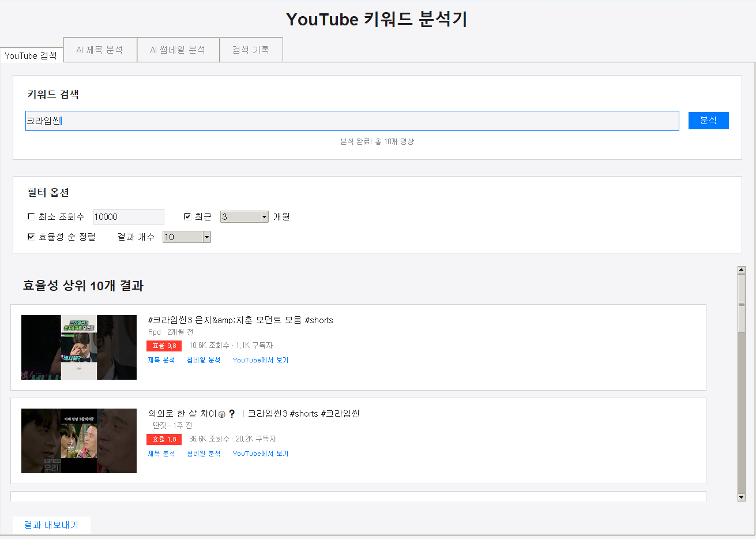
Task: Click the keyword search input field
Action: [352, 121]
